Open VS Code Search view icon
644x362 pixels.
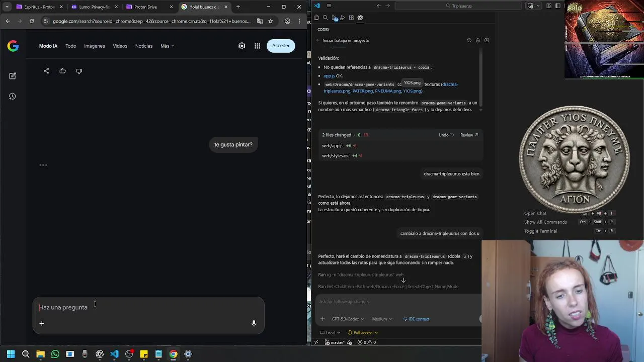pos(325,18)
